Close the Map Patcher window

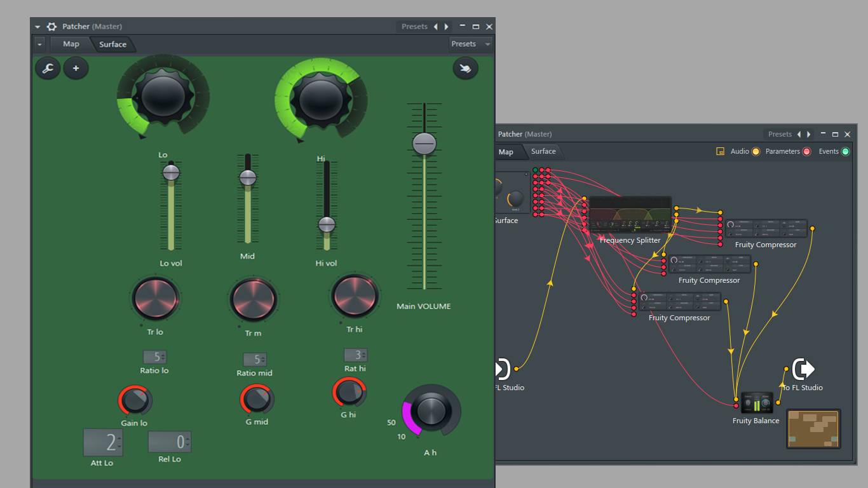pyautogui.click(x=847, y=134)
